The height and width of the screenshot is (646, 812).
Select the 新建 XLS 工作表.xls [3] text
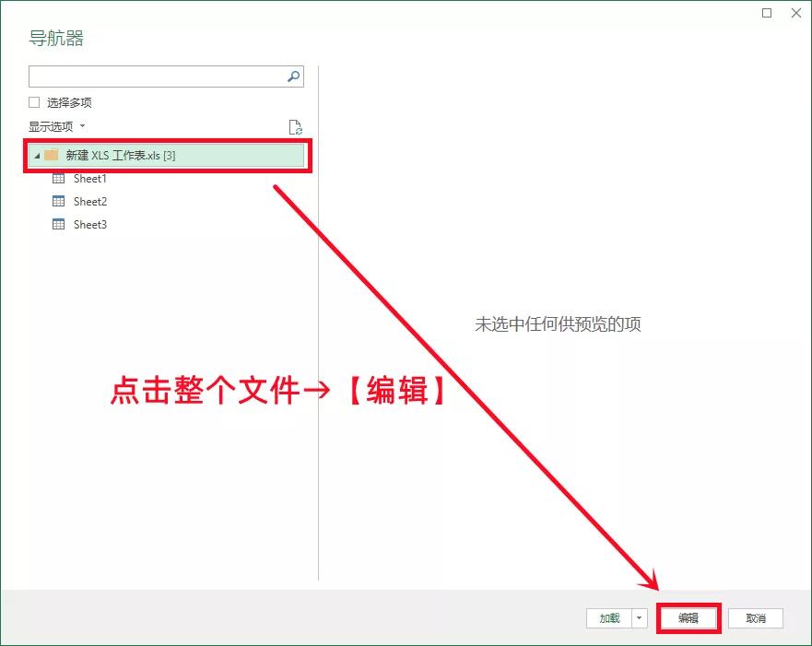121,156
